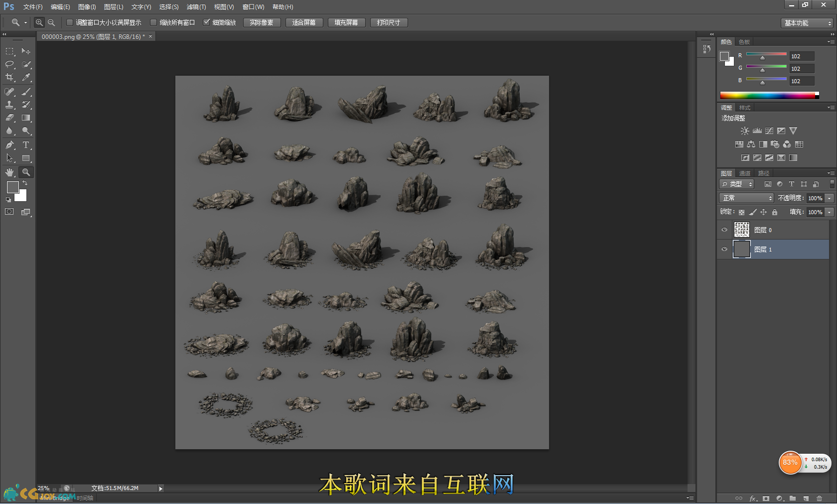Click the 填充屏幕 button
This screenshot has height=504, width=837.
[x=346, y=22]
